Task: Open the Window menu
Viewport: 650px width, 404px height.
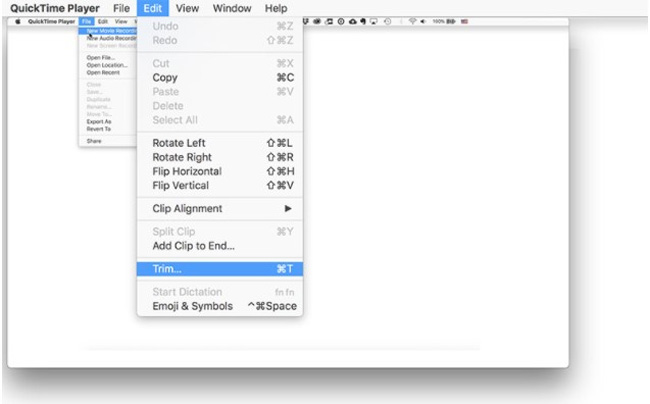Action: (x=232, y=8)
